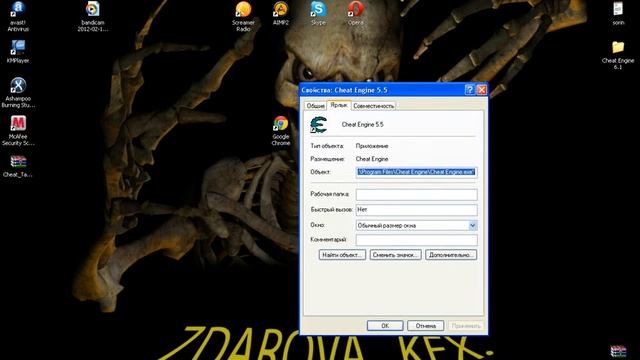Switch to the Ярлык tab
The height and width of the screenshot is (360, 640).
[x=339, y=105]
